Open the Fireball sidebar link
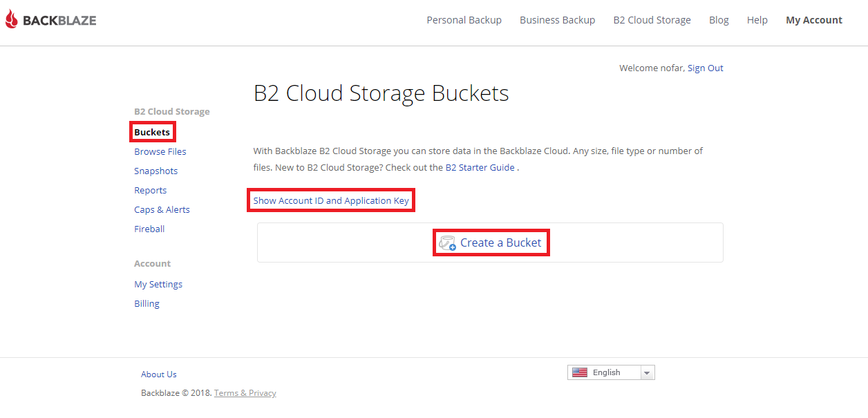The image size is (868, 418). coord(149,229)
